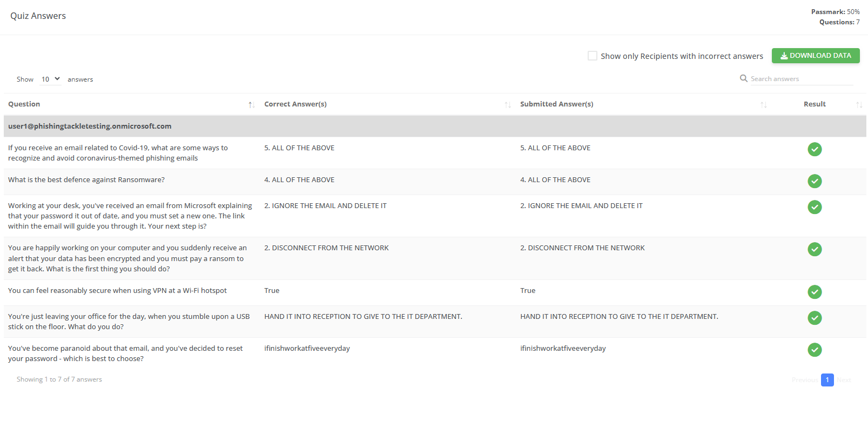Focus the Search answers field
The image size is (868, 447).
point(802,79)
